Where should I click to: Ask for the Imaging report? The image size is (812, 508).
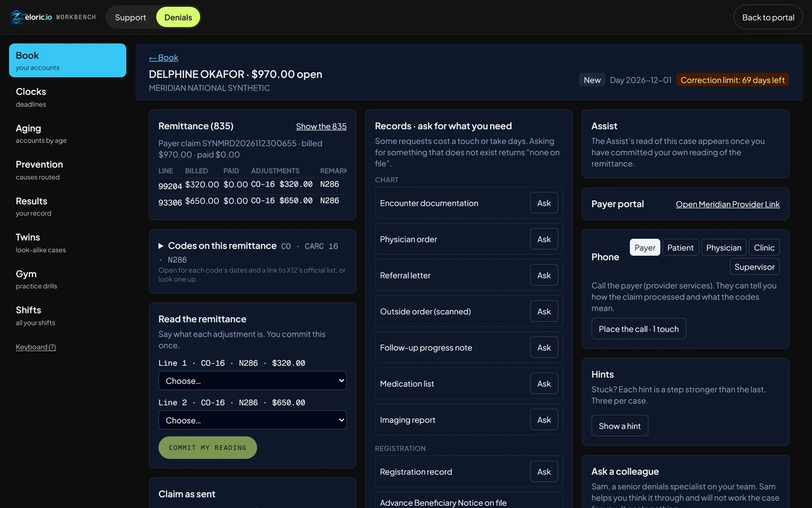click(544, 420)
